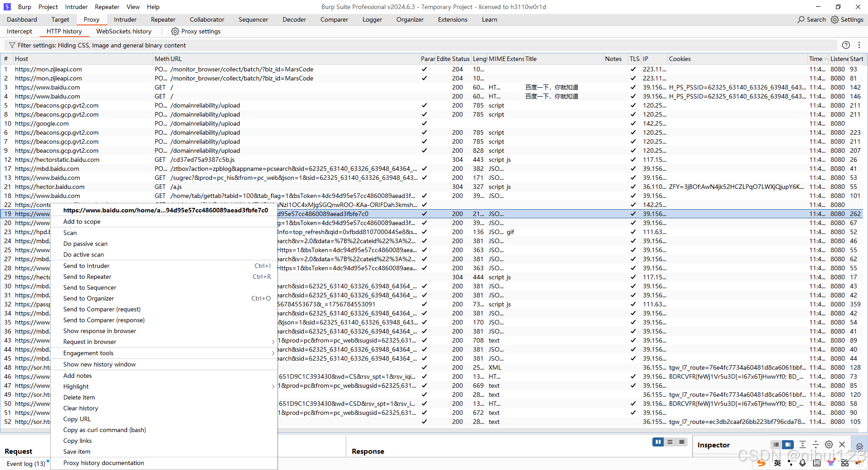Open WebSockets history sub-tab

click(x=124, y=31)
